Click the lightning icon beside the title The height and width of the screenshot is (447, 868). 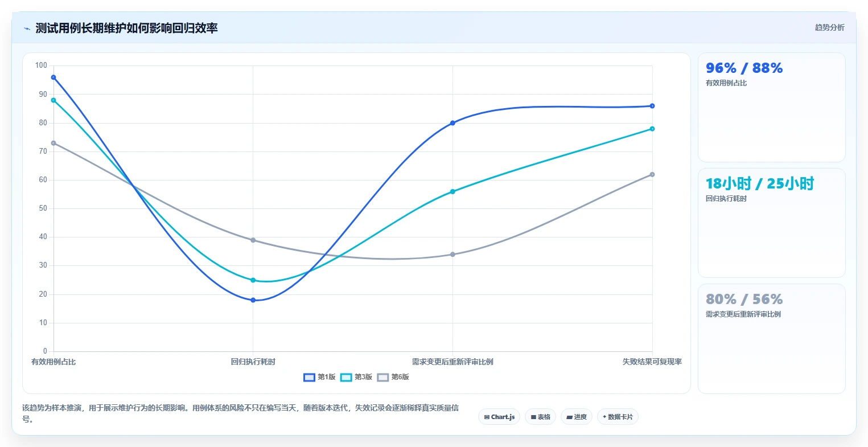[x=27, y=28]
